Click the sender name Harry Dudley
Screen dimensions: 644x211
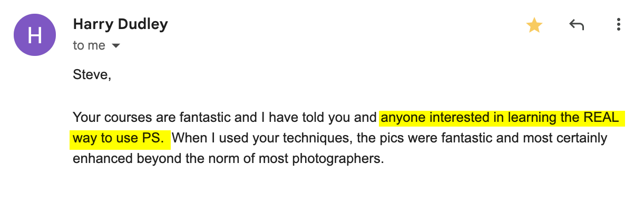(x=120, y=24)
